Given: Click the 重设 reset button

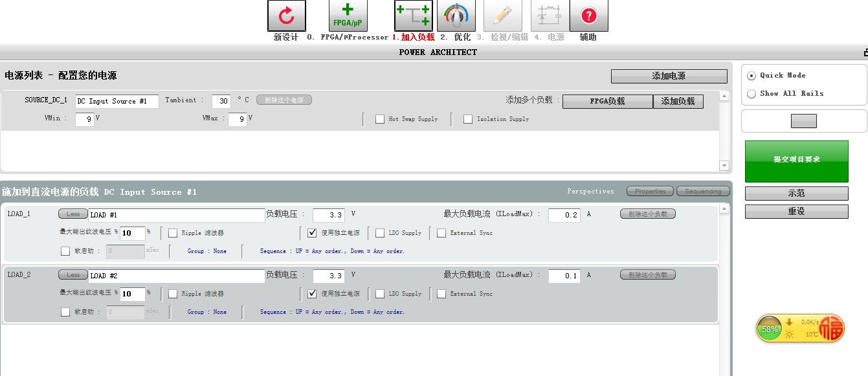Looking at the screenshot, I should tap(796, 212).
